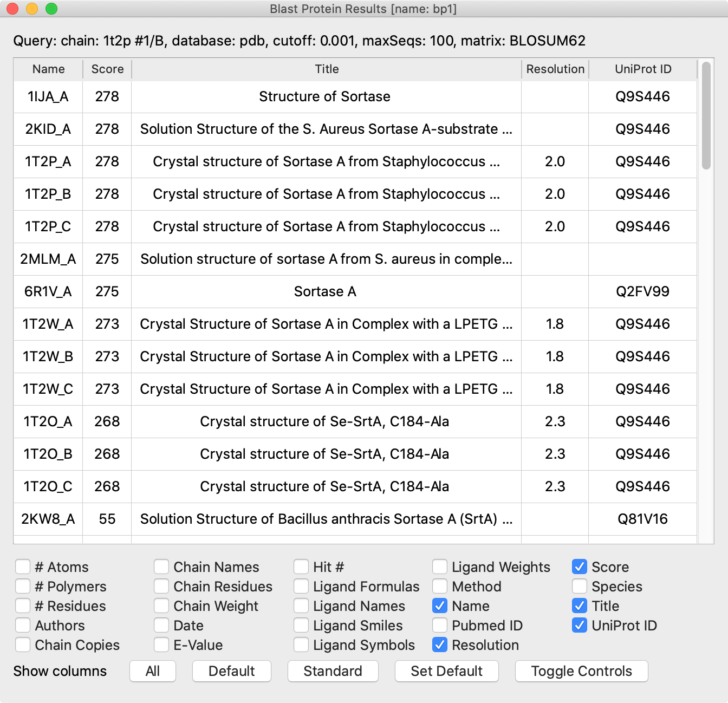Check the Pubmed ID checkbox
The height and width of the screenshot is (703, 728).
tap(440, 626)
